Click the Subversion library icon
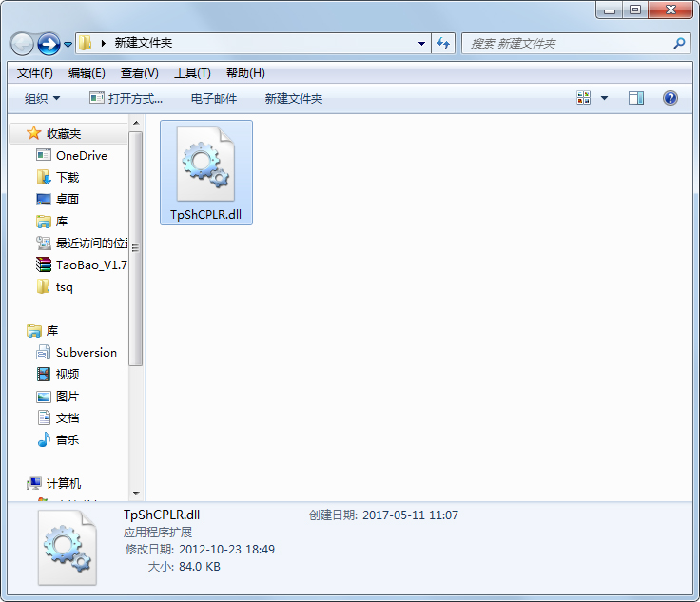The width and height of the screenshot is (700, 602). (x=43, y=352)
